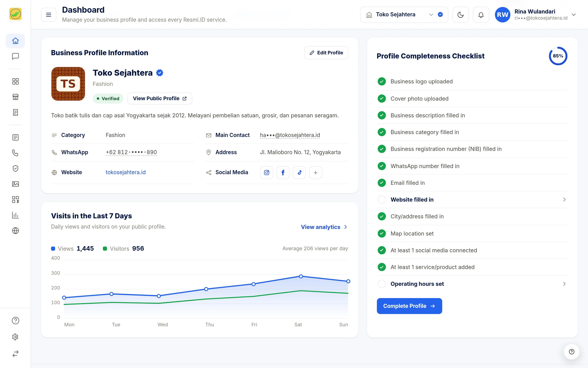The image size is (588, 368).
Task: Click the RW user avatar
Action: [x=502, y=15]
